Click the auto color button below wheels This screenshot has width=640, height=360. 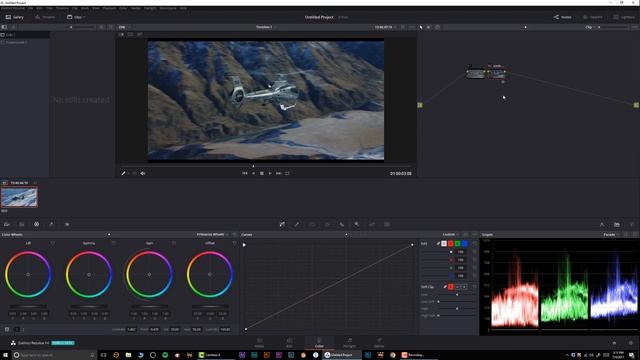click(x=7, y=329)
